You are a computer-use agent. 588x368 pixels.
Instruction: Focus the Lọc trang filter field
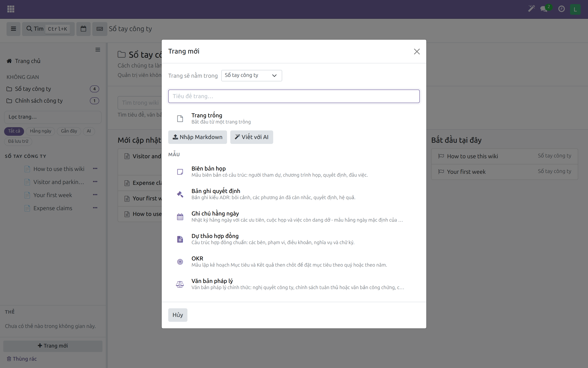point(53,117)
